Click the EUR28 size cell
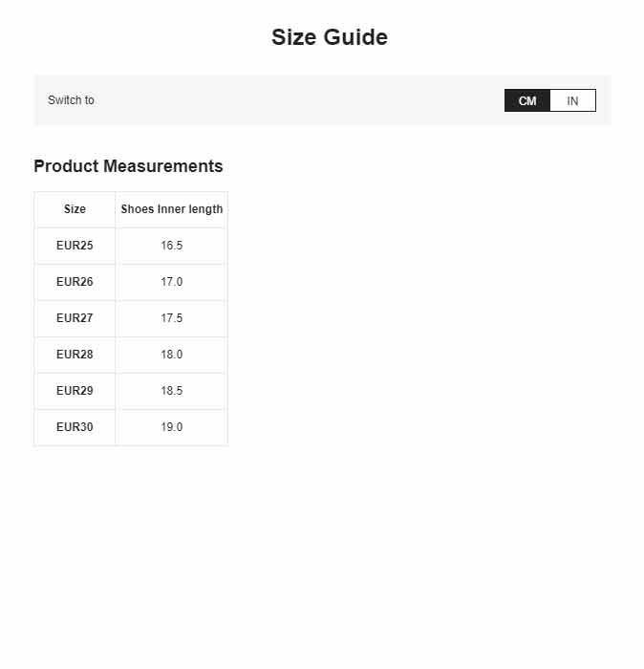This screenshot has width=644, height=669. pos(75,355)
